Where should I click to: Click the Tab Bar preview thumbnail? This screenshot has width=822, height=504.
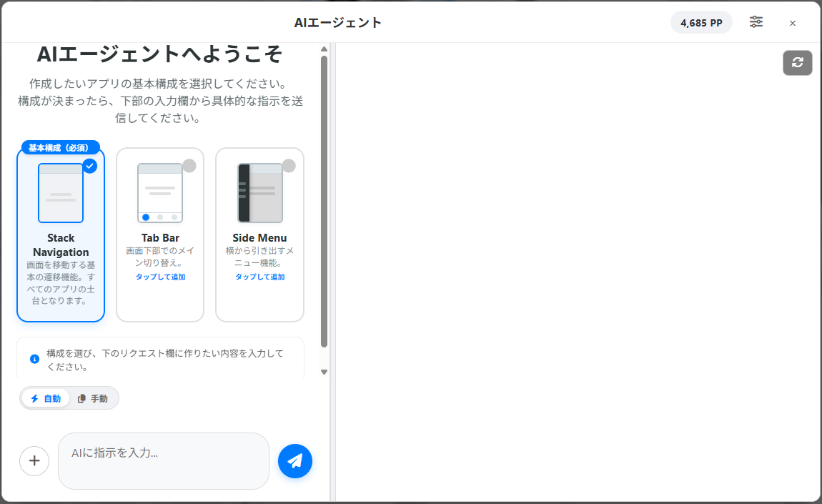click(159, 192)
